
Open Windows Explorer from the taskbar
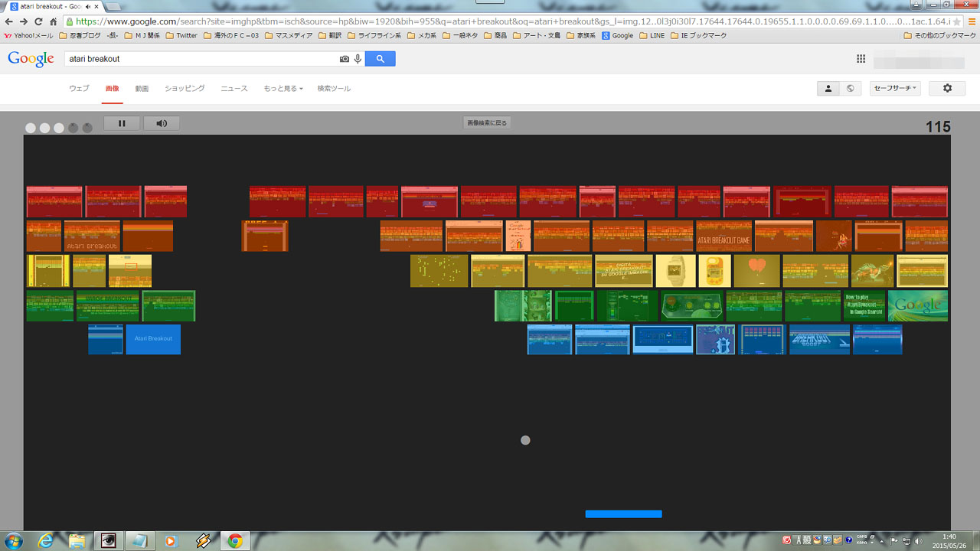click(77, 541)
